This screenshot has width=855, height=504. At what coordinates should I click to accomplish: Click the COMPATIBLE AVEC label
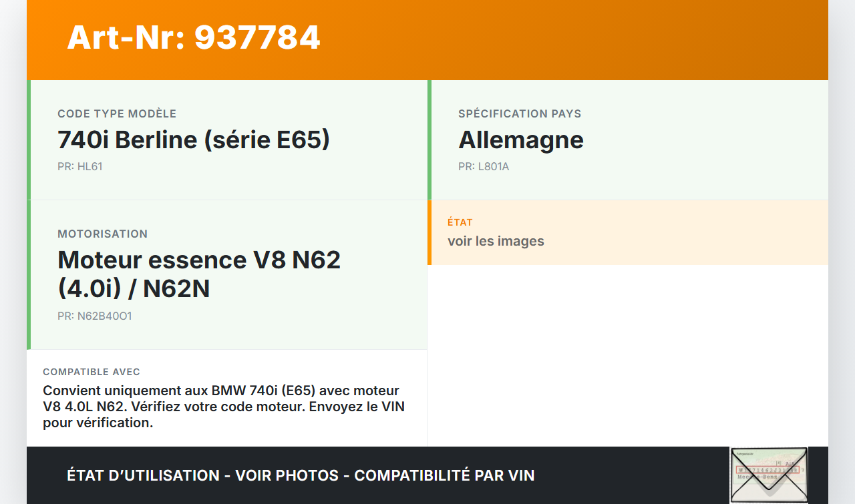click(x=92, y=372)
